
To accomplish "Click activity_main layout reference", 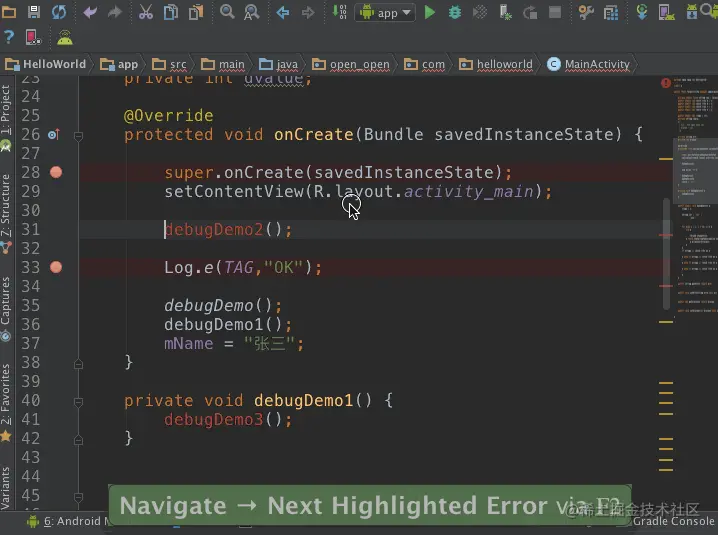I will tap(468, 192).
